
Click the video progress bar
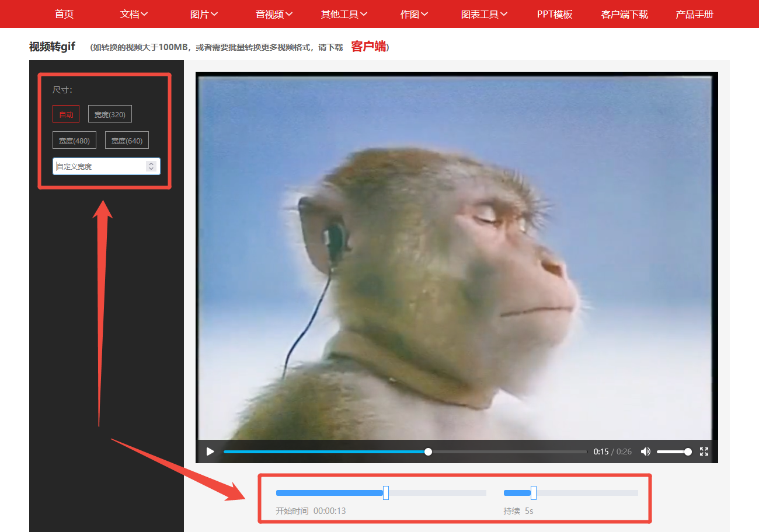[x=405, y=452]
